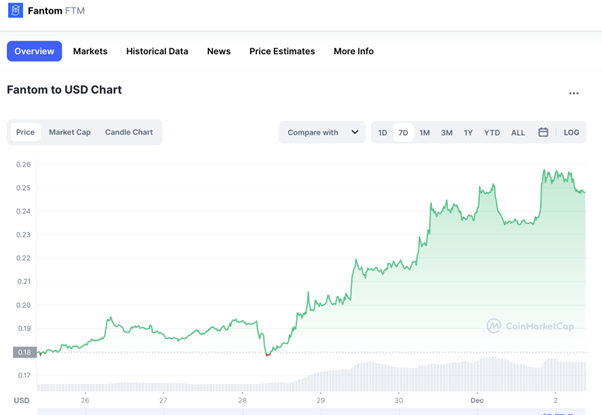This screenshot has height=415, width=602.
Task: Click the 0.22 y-axis label
Action: point(23,258)
